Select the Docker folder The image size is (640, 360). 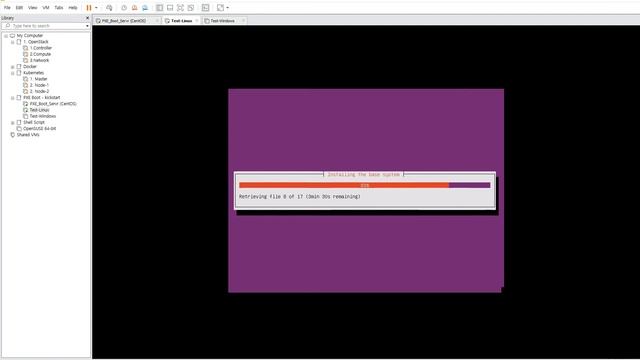point(30,67)
